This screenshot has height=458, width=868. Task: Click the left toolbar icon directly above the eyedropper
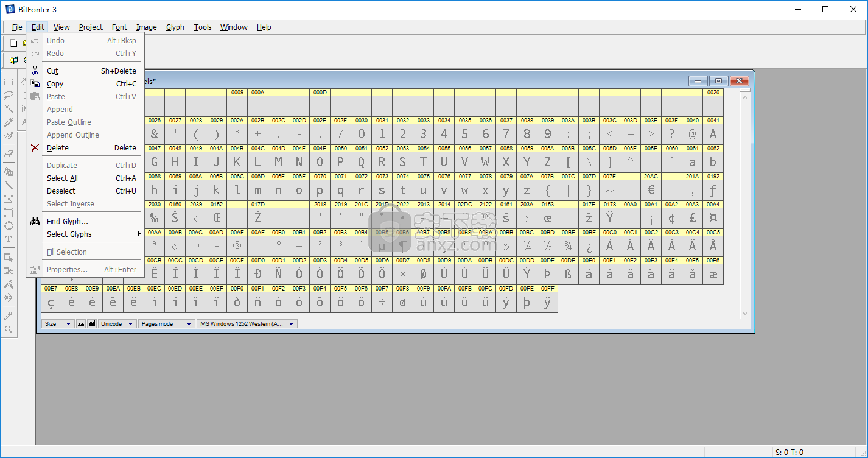(x=9, y=298)
